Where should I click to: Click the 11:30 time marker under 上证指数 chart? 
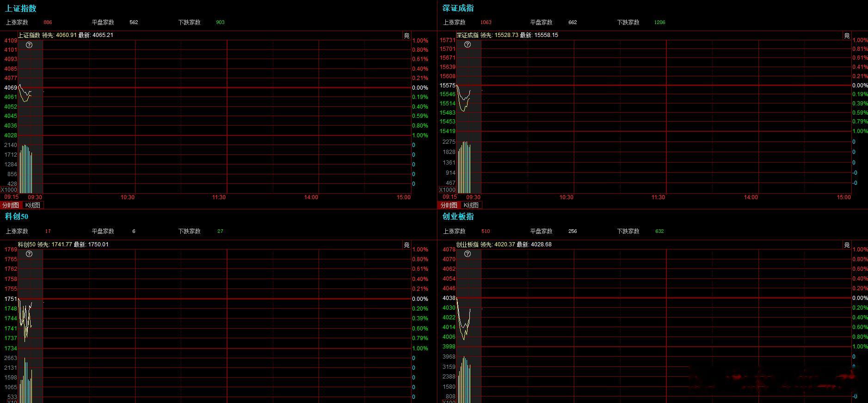[219, 197]
